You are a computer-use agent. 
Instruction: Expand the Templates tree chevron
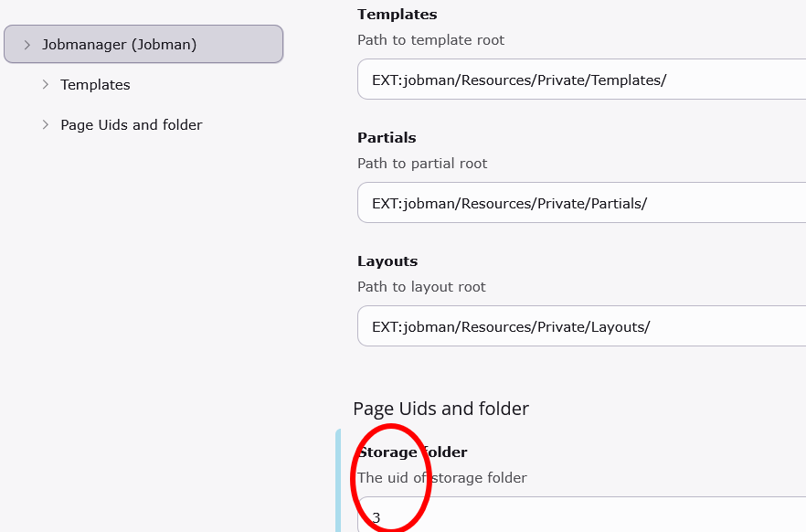pyautogui.click(x=46, y=84)
